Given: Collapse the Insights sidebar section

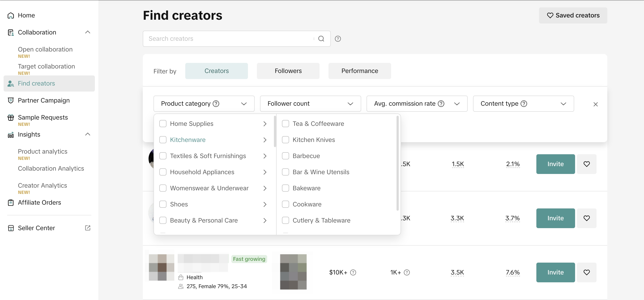Looking at the screenshot, I should (x=87, y=134).
